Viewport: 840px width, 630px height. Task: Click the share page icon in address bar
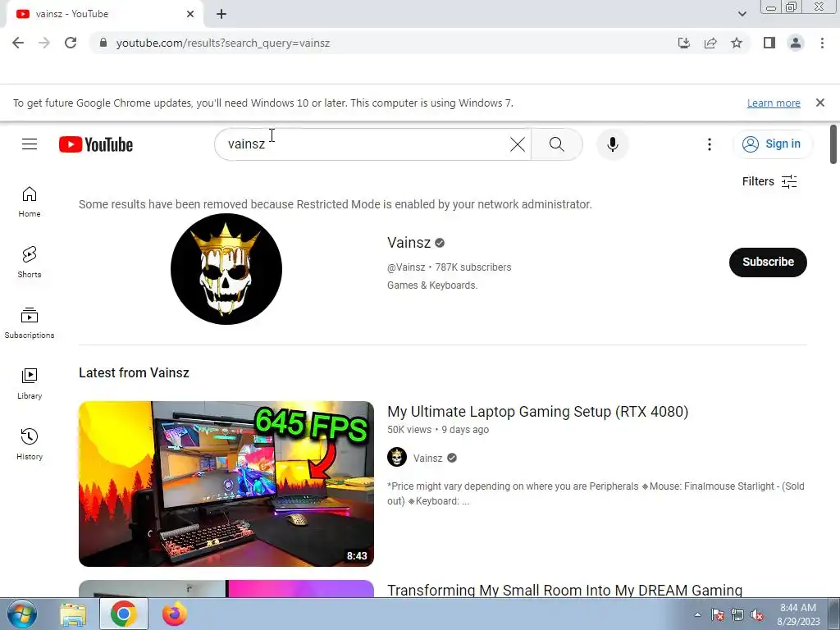[710, 43]
